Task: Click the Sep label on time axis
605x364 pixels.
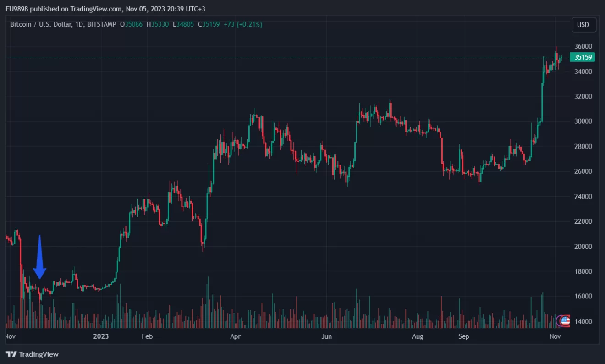Action: (464, 336)
